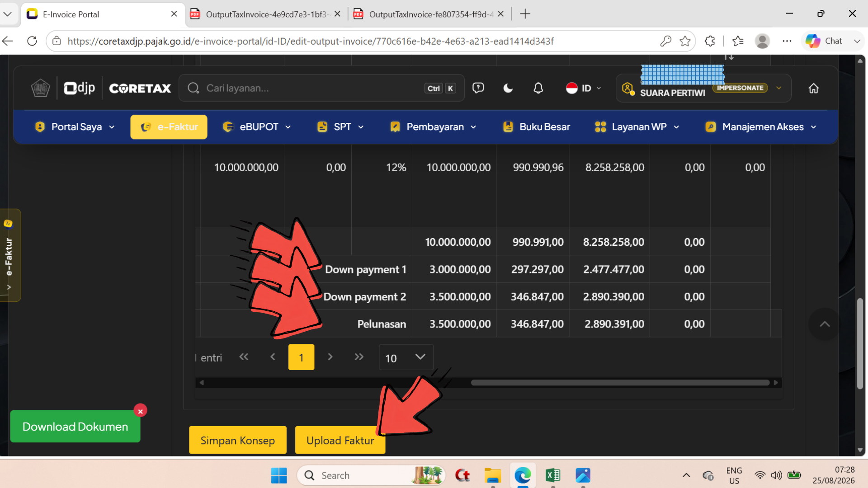
Task: Click the Down payment 1 row label
Action: 365,269
